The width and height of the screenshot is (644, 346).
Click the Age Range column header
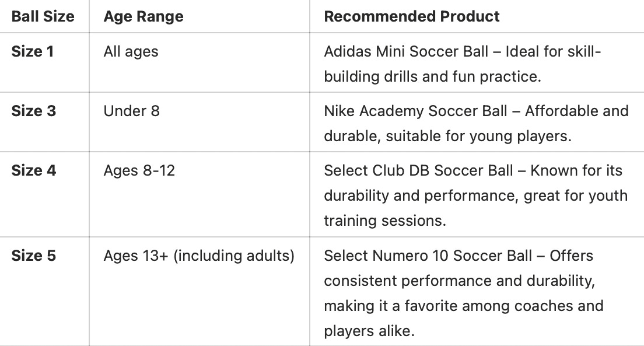click(x=143, y=16)
